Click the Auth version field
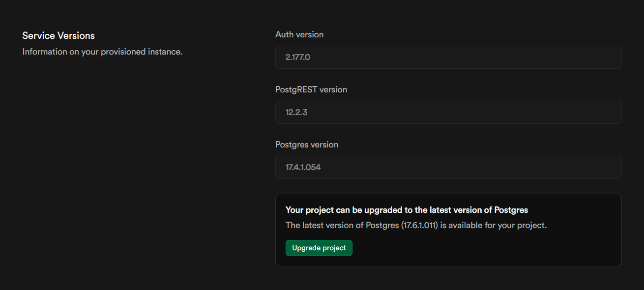The height and width of the screenshot is (290, 644). click(448, 58)
